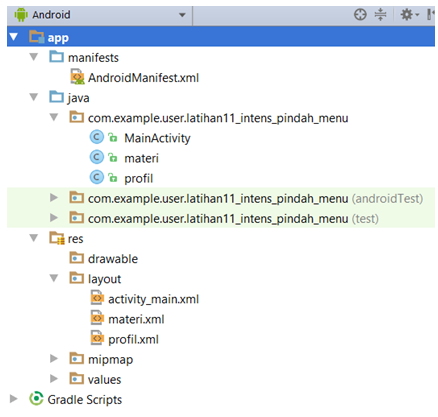The image size is (438, 417).
Task: Select the values label
Action: click(104, 380)
